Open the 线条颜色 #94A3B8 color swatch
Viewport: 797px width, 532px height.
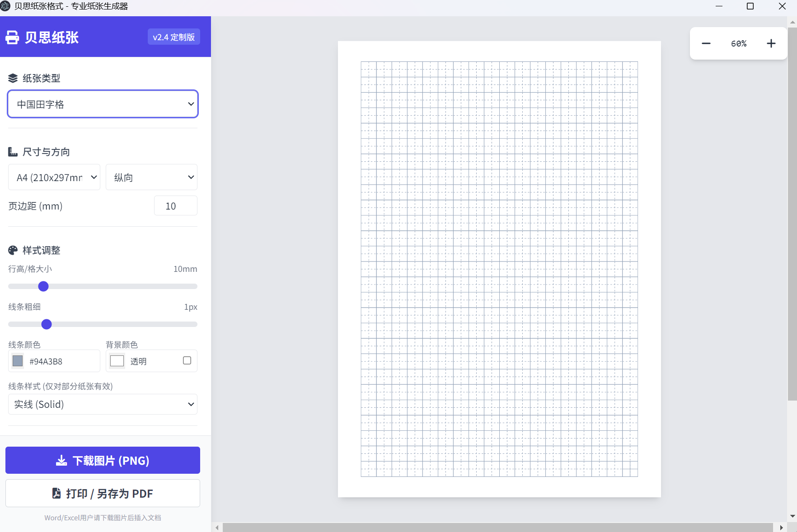click(18, 361)
